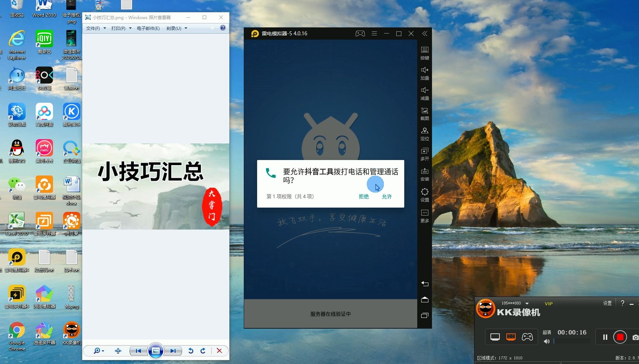Pause recording in KK录像机
Screen dimensions: 639x364
click(x=605, y=337)
